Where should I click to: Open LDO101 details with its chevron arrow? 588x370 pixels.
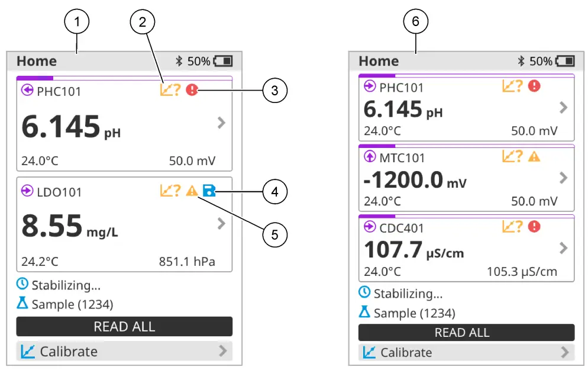click(x=221, y=223)
